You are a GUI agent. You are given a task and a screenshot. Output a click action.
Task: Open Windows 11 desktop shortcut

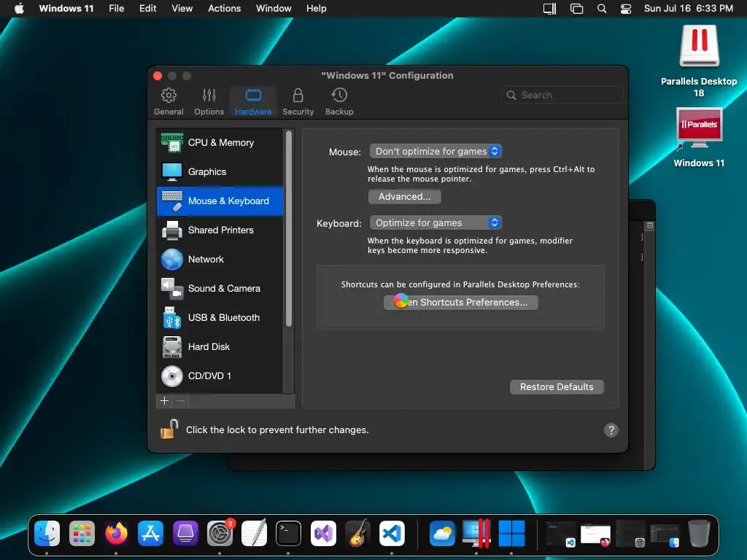(x=699, y=138)
